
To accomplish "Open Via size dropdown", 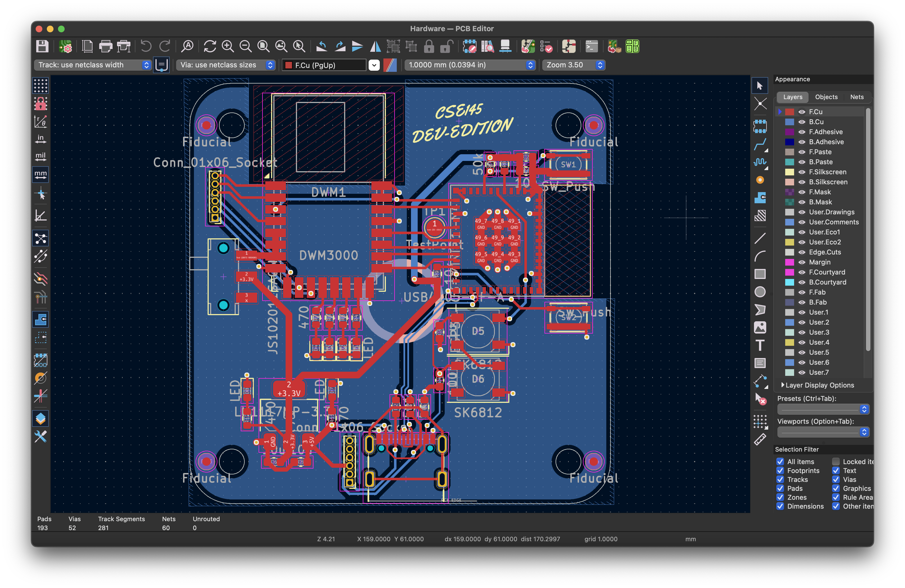I will pyautogui.click(x=225, y=65).
